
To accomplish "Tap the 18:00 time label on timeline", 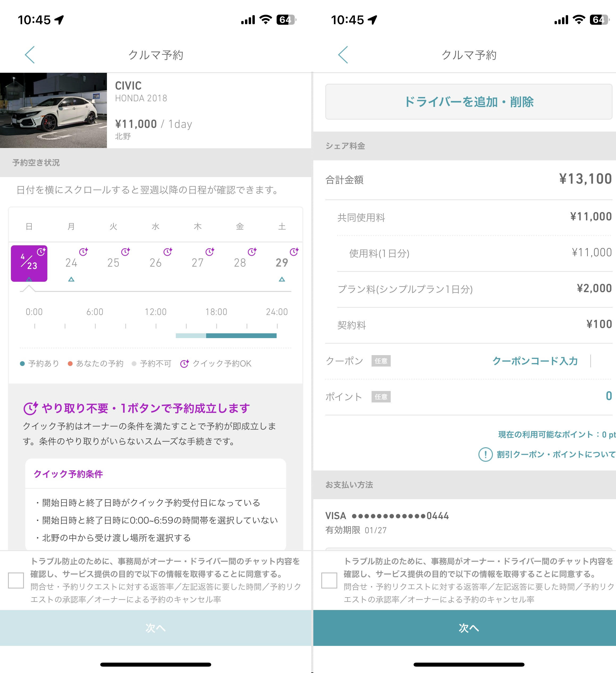I will pos(217,312).
